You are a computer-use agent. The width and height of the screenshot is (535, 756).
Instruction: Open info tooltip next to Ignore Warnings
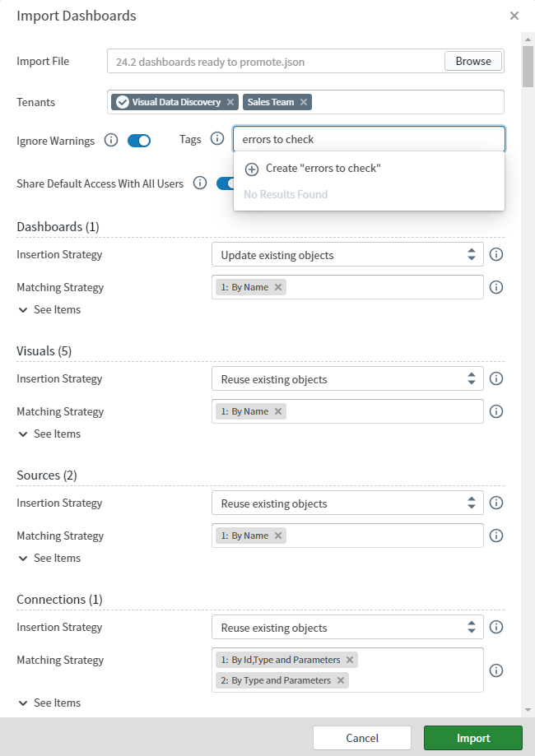(x=111, y=141)
